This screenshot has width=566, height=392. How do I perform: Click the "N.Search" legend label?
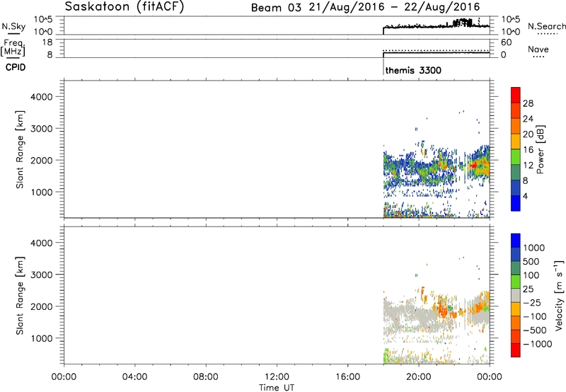point(546,26)
